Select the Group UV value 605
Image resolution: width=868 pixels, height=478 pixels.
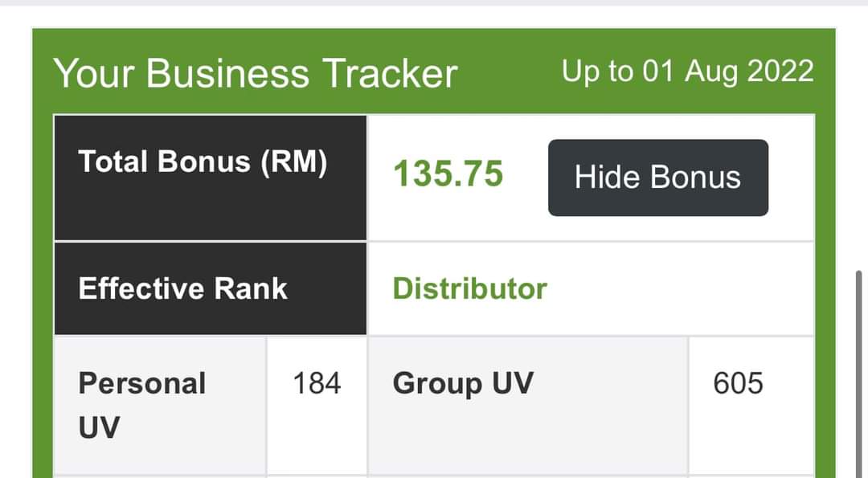pos(738,383)
